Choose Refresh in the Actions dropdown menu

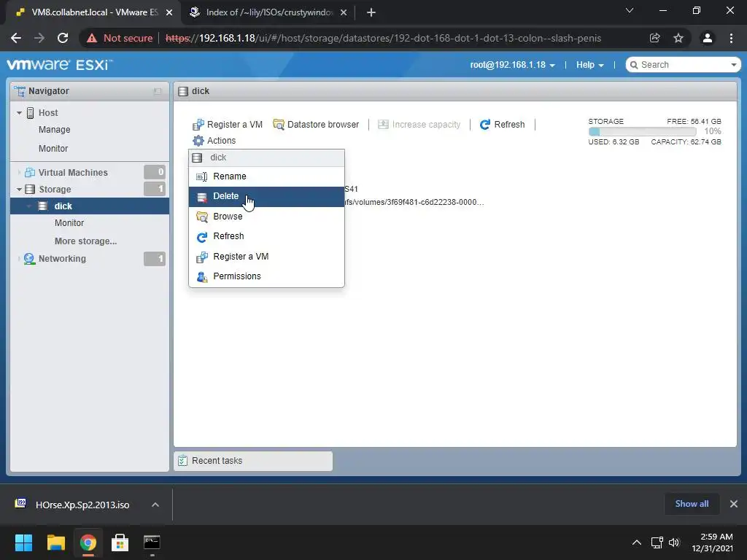pyautogui.click(x=266, y=236)
